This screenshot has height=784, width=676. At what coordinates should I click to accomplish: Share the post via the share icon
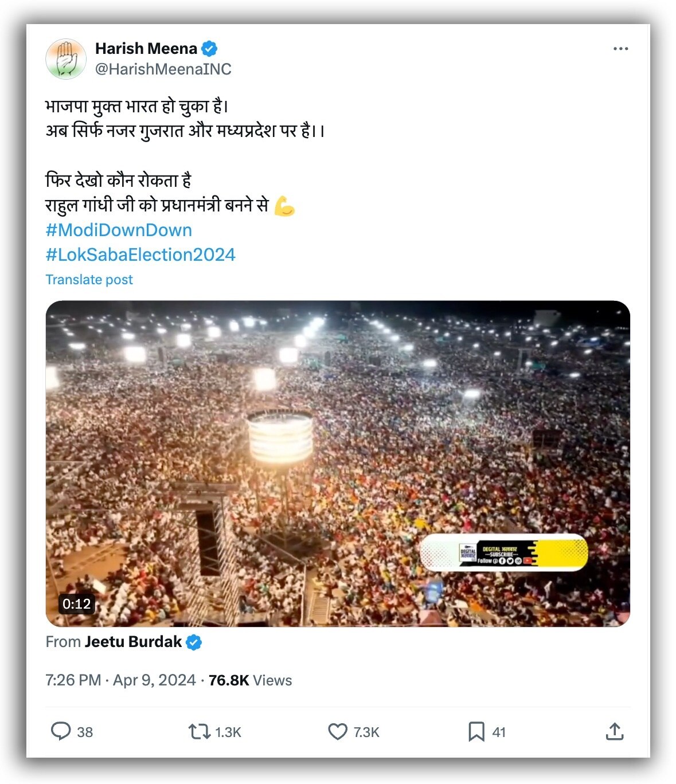click(x=616, y=731)
